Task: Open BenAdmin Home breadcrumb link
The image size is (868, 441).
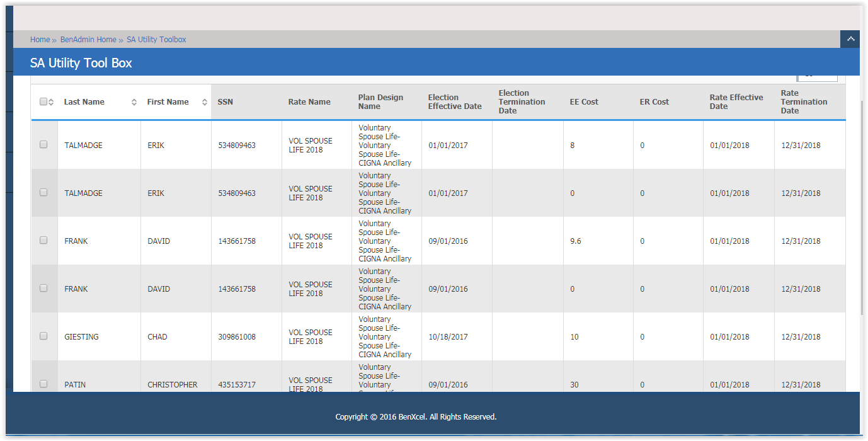Action: point(88,40)
